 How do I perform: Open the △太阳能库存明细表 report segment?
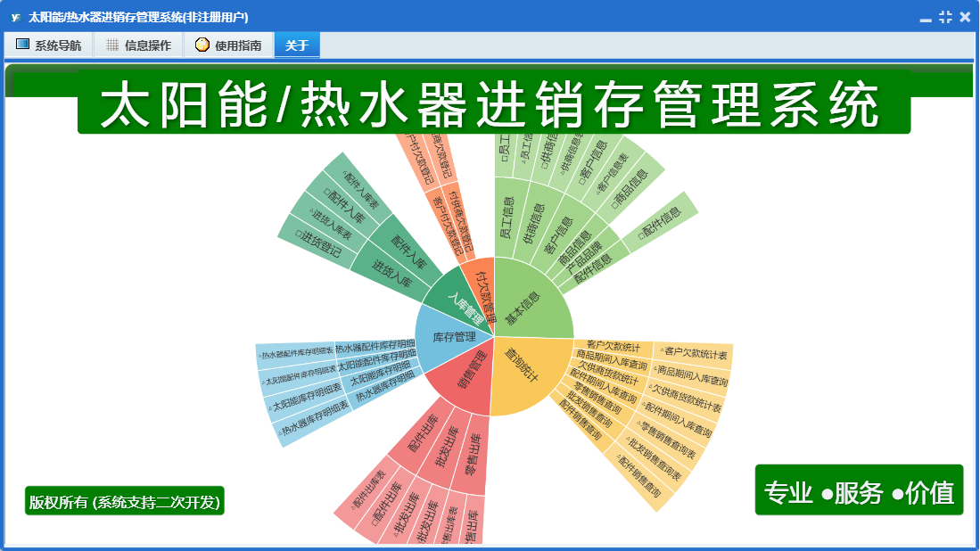[x=306, y=398]
